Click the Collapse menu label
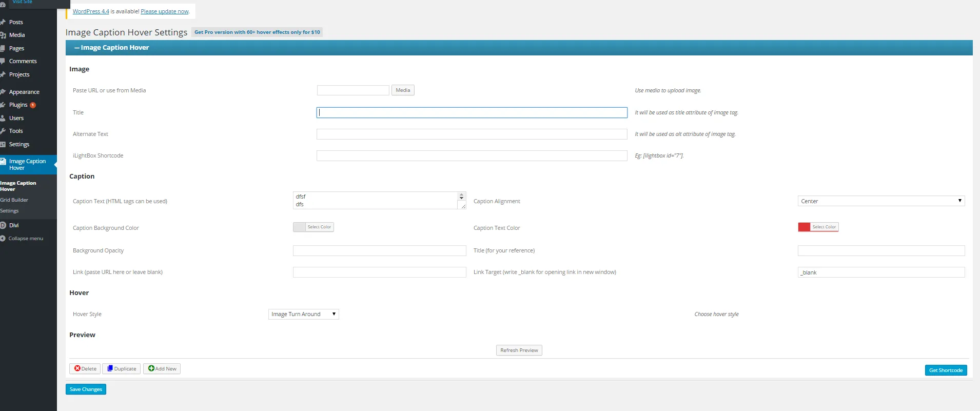The width and height of the screenshot is (980, 411). 26,239
